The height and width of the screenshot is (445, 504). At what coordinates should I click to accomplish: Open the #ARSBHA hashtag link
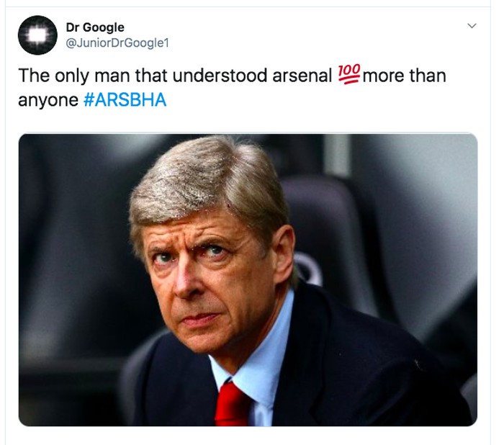(125, 99)
